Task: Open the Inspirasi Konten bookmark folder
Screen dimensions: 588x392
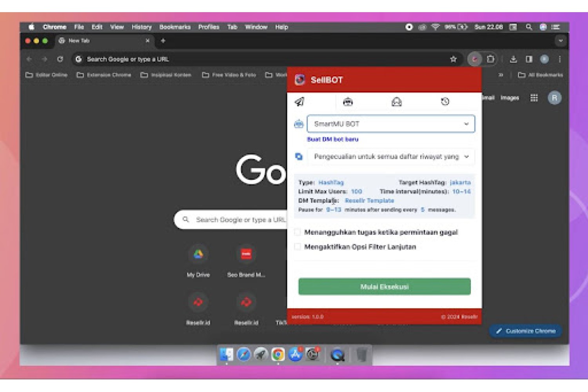Action: pyautogui.click(x=166, y=75)
